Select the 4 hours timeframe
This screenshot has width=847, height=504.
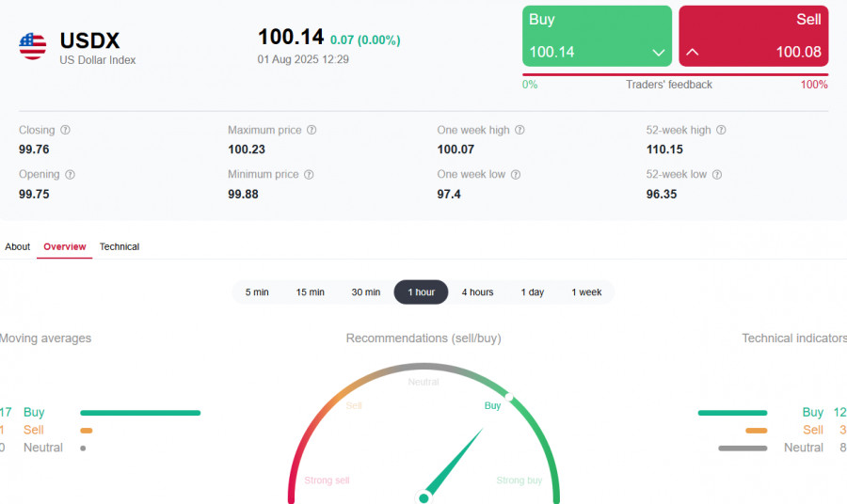pos(477,291)
